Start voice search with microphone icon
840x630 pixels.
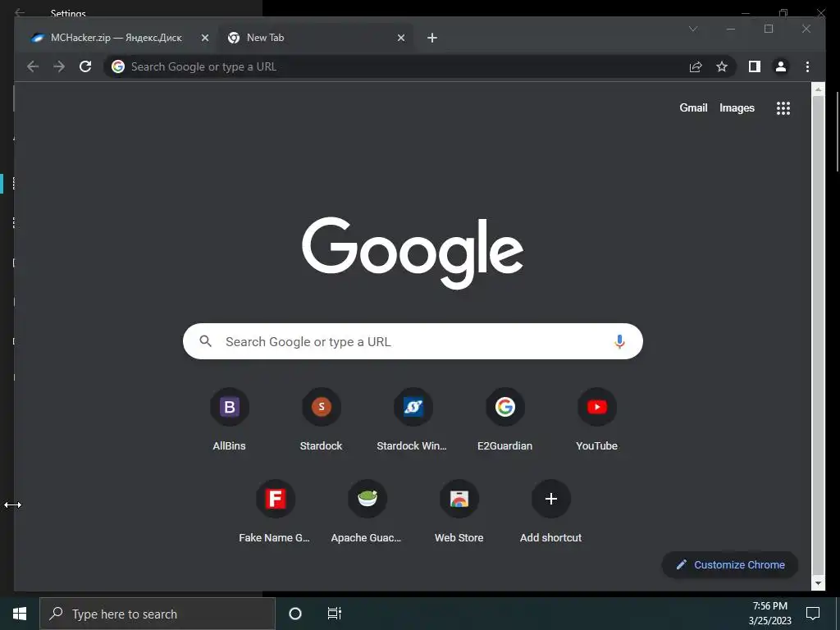tap(619, 341)
